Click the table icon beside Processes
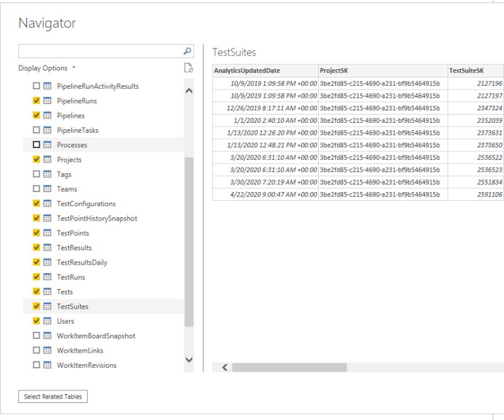Image resolution: width=504 pixels, height=420 pixels. [47, 145]
